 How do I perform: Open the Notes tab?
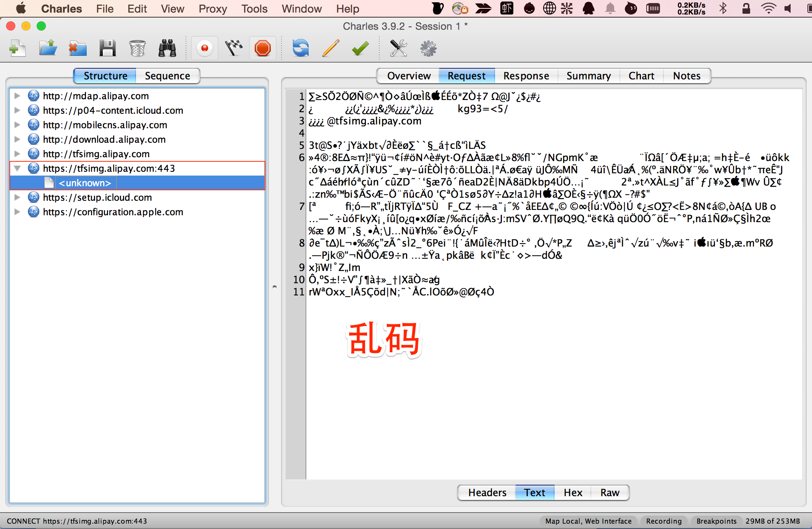[x=687, y=76]
